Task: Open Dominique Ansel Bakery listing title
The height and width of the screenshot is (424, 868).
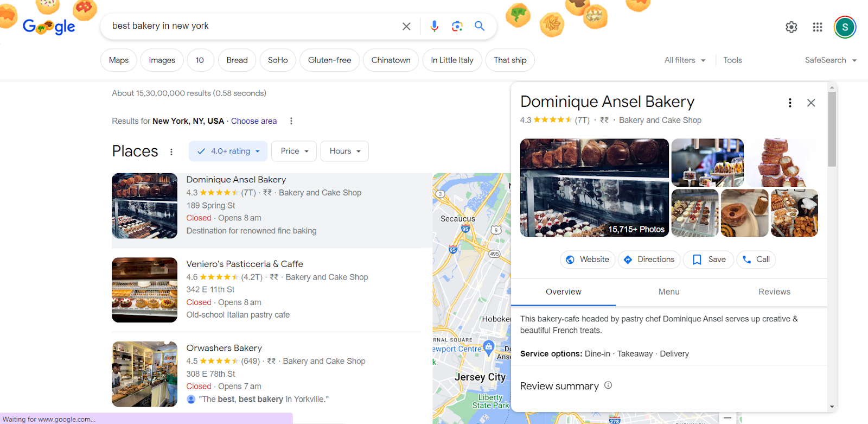Action: click(x=236, y=180)
